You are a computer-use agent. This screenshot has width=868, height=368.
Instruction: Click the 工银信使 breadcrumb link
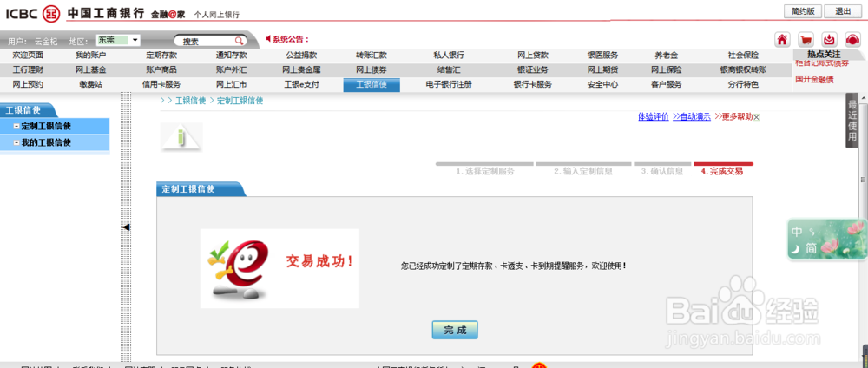pyautogui.click(x=190, y=101)
